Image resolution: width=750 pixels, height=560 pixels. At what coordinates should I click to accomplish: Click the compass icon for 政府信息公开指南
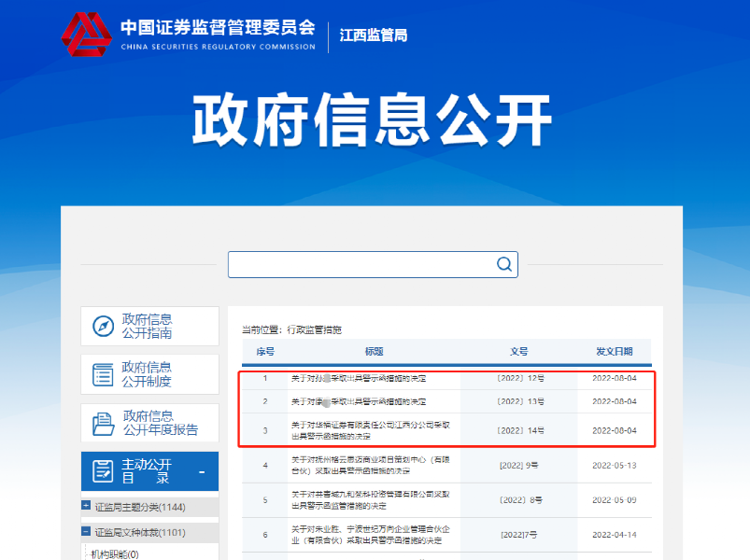pyautogui.click(x=103, y=327)
